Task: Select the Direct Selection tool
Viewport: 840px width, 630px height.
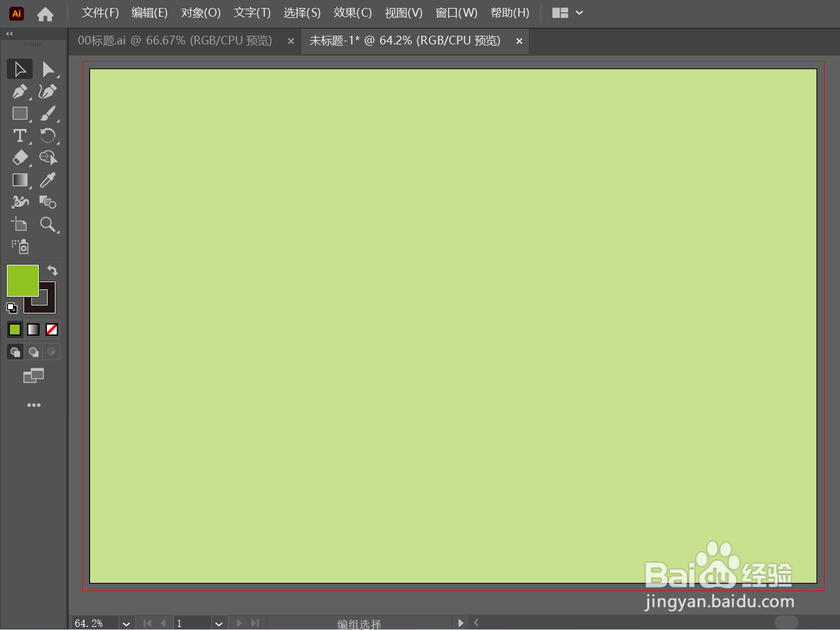Action: point(48,69)
